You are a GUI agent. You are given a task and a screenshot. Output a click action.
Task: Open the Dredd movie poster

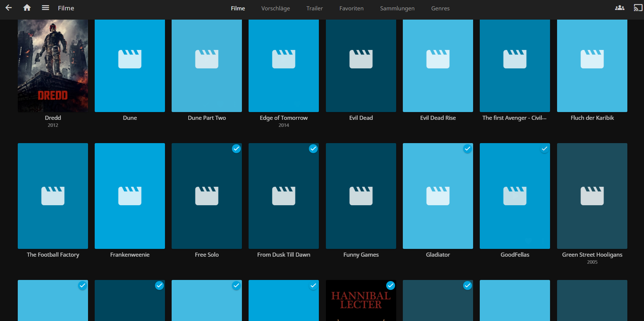pos(53,66)
